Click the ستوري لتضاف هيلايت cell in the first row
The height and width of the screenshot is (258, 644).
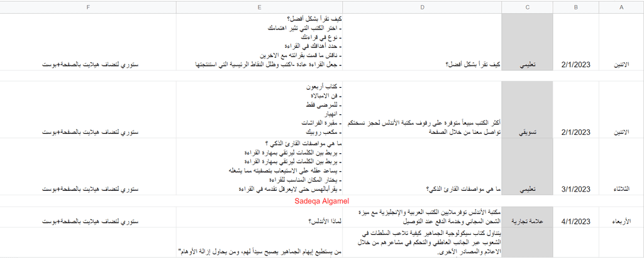[88, 42]
